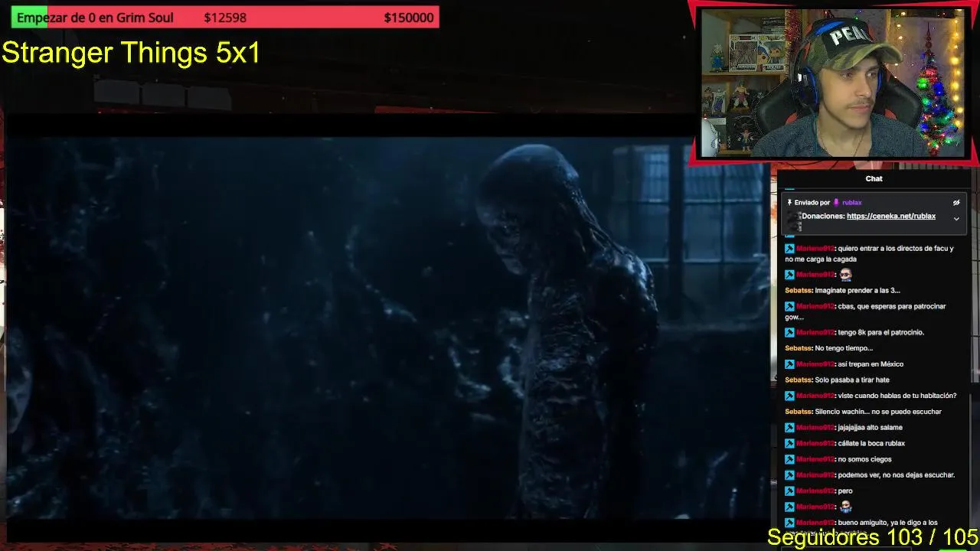
Task: Click the 'Seguidores 103 / 105' follower counter
Action: (x=873, y=536)
